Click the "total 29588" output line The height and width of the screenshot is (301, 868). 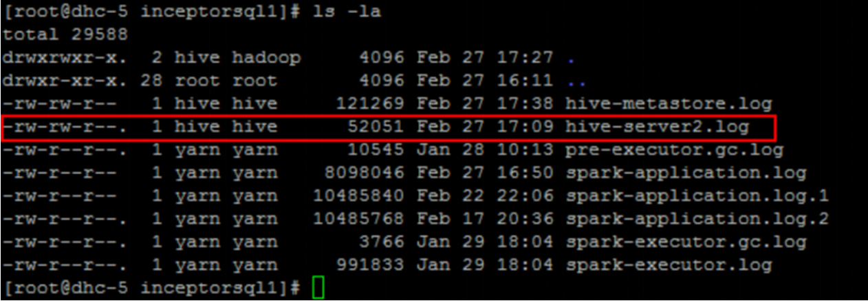[x=65, y=34]
